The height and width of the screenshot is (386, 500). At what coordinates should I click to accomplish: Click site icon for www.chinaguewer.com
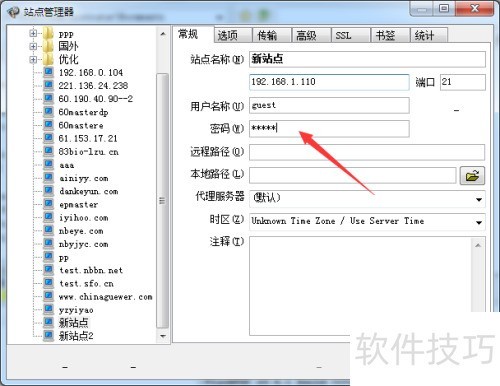[48, 296]
